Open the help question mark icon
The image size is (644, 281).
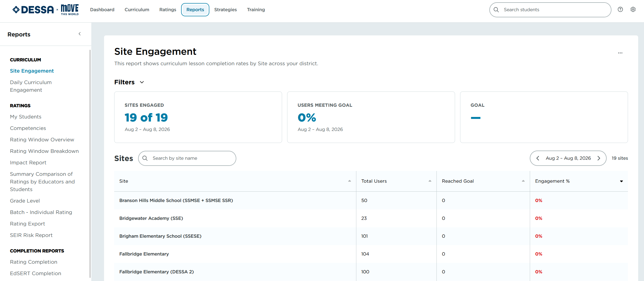(x=620, y=9)
